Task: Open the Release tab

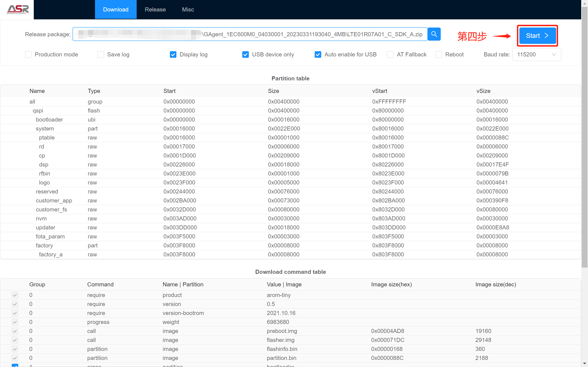Action: (x=155, y=10)
